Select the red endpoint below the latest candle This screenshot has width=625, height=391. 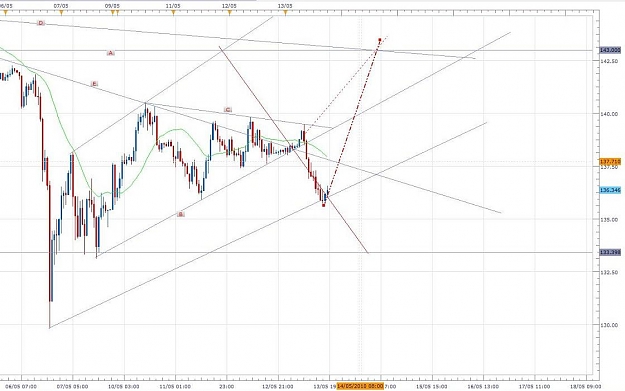[x=324, y=205]
